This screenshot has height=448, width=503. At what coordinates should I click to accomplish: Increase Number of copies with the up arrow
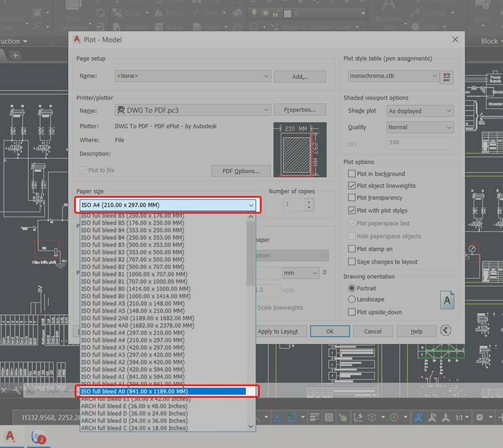point(307,201)
